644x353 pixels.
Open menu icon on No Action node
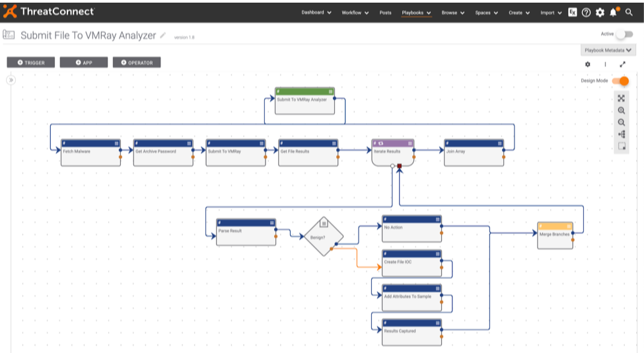(438, 219)
